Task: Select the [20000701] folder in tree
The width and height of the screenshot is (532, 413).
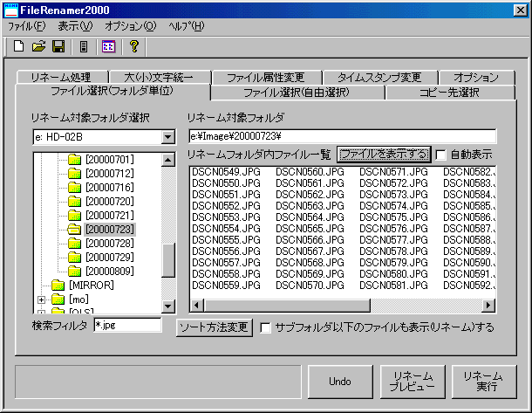Action: (110, 159)
